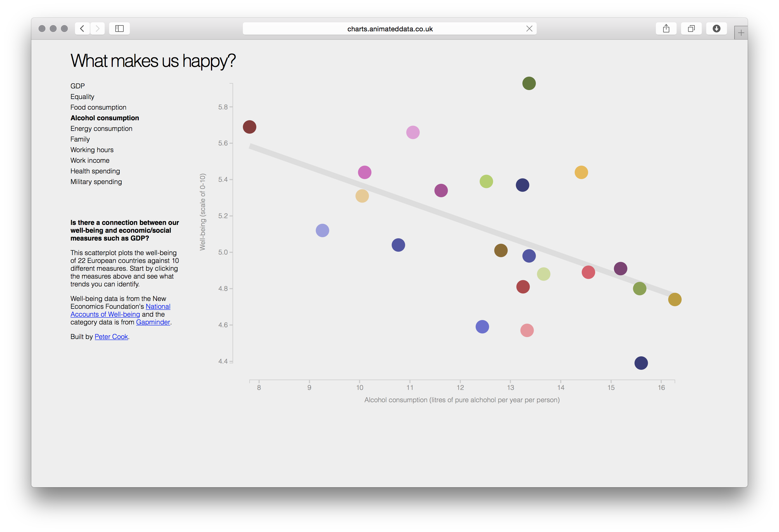Open the show all tabs icon
The image size is (779, 532).
691,29
